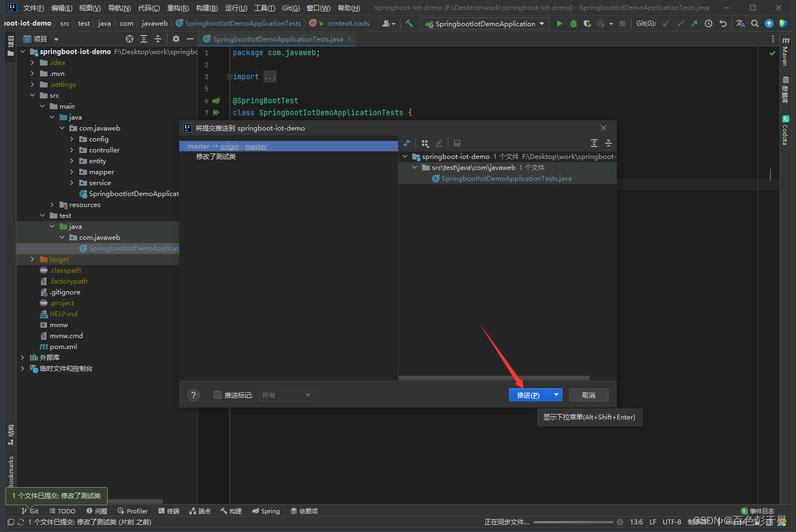Click the origin remote link
The image size is (796, 532).
230,146
